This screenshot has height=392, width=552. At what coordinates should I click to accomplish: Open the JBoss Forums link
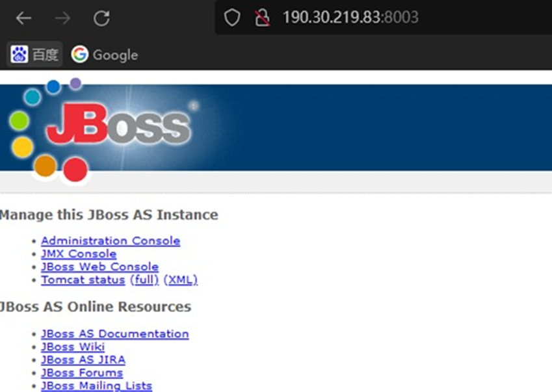[x=82, y=372]
